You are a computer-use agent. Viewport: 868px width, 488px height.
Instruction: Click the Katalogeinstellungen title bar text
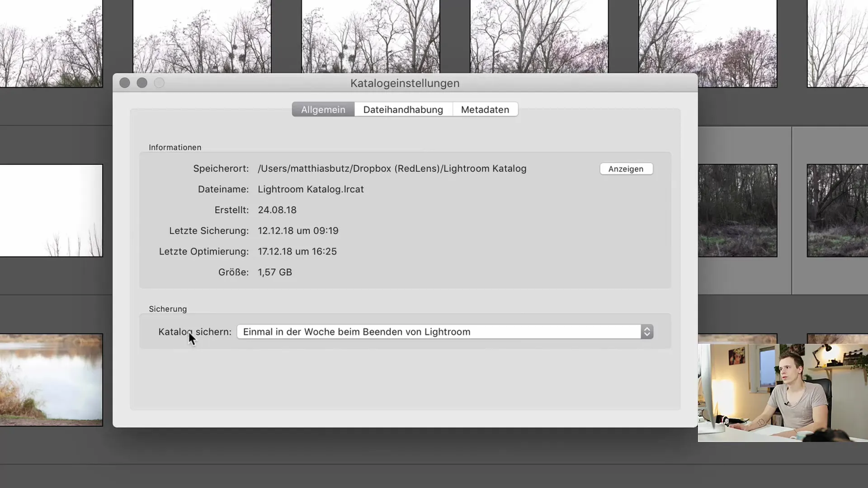(405, 83)
